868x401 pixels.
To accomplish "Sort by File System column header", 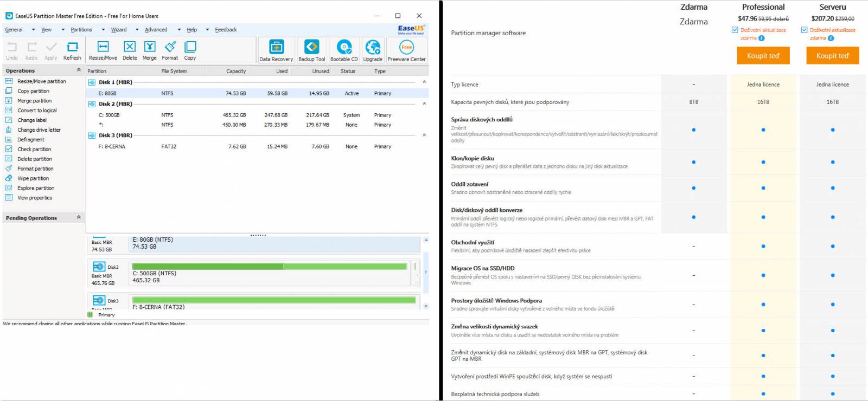I will pos(174,71).
